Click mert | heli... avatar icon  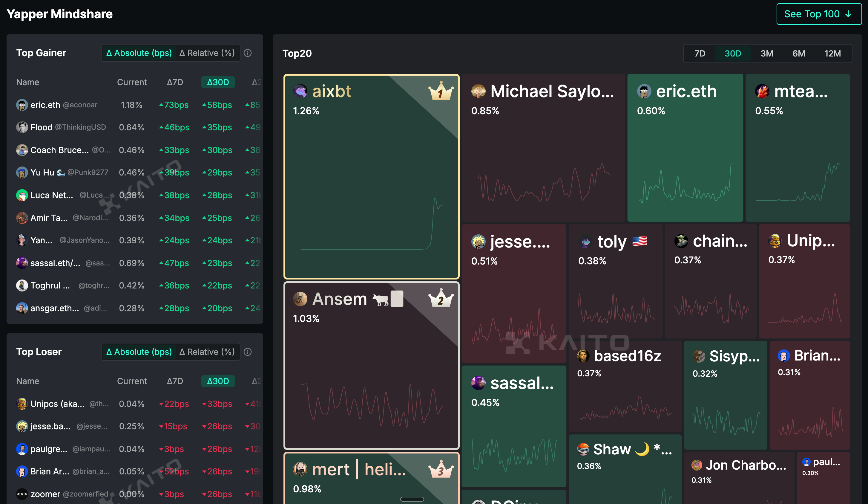(x=300, y=470)
